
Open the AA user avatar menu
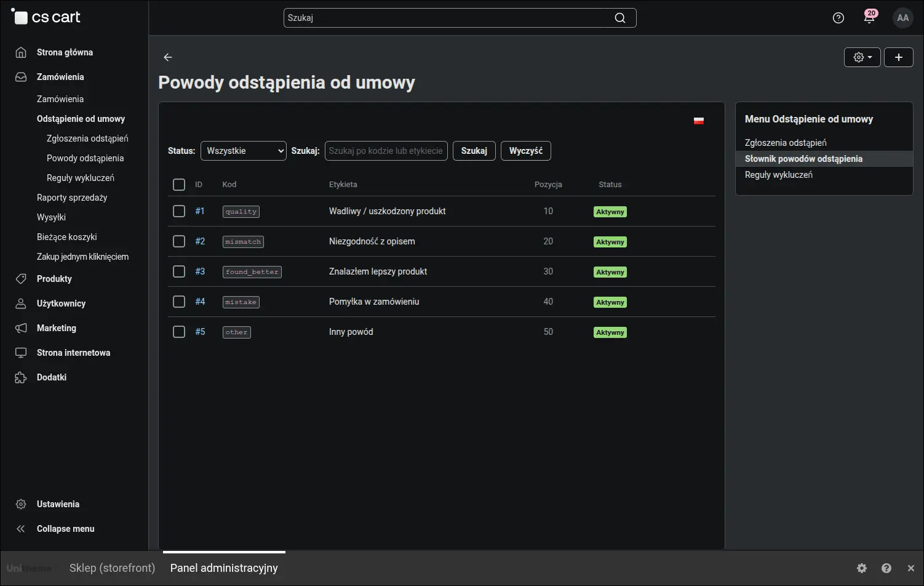[903, 18]
